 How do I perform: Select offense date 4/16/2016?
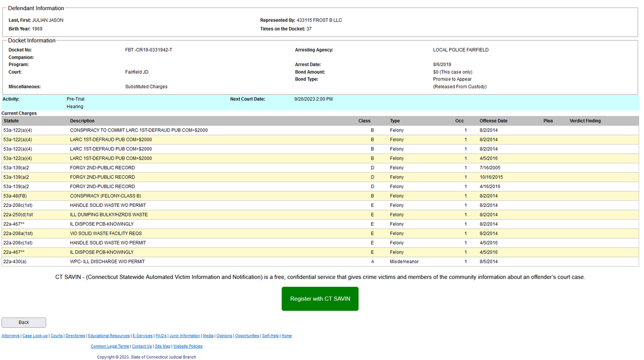click(x=490, y=186)
